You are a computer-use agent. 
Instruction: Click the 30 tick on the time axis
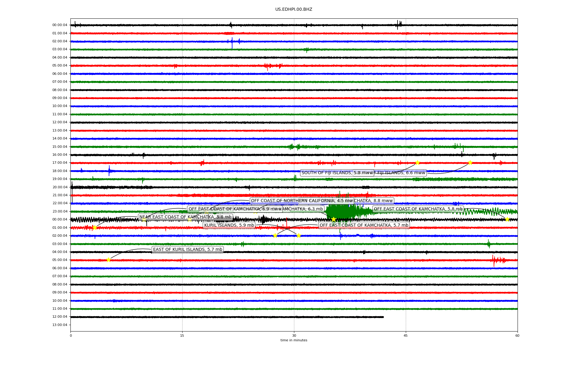point(294,335)
